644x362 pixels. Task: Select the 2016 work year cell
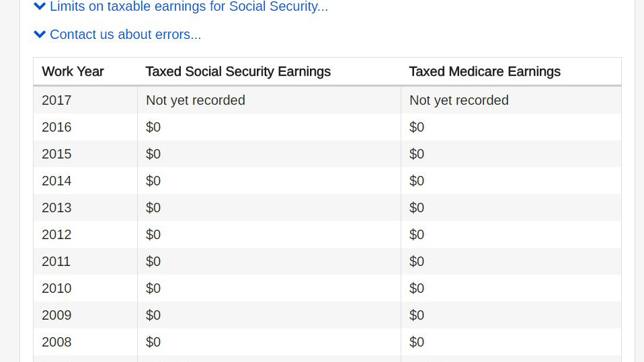pos(56,127)
